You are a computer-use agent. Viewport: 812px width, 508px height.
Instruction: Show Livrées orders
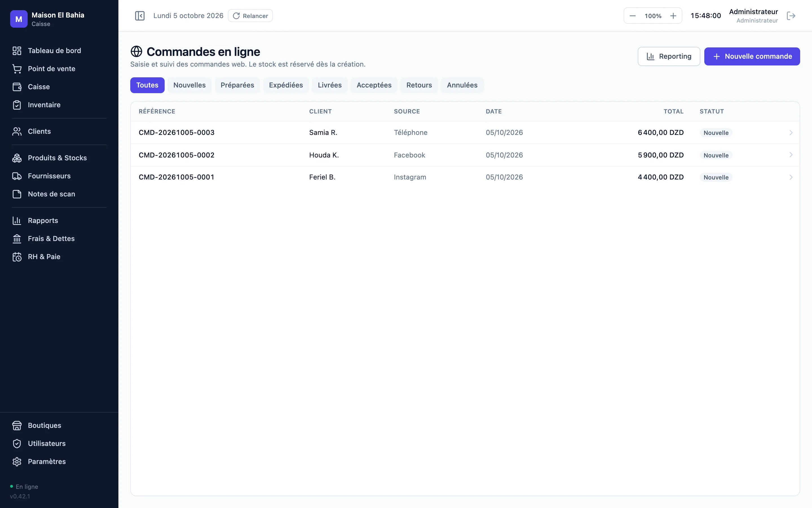coord(330,85)
